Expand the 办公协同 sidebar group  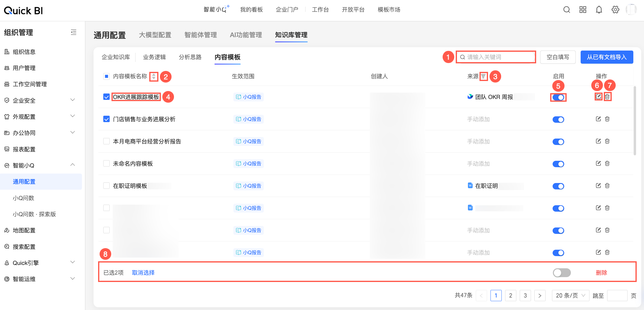(x=73, y=132)
